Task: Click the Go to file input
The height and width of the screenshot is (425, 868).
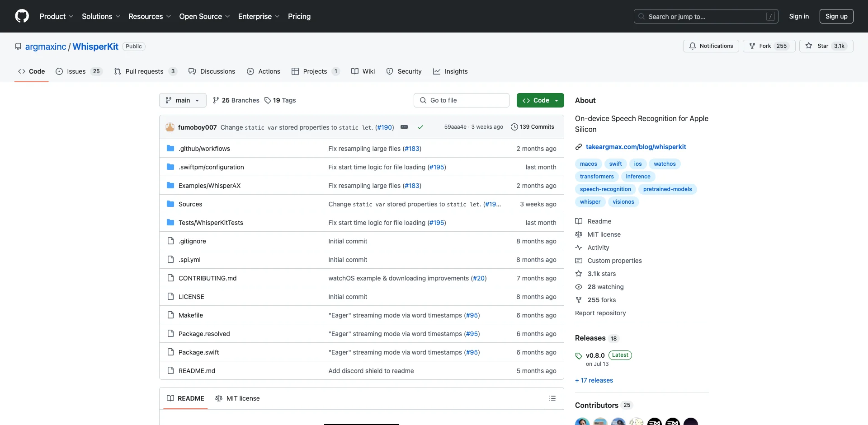Action: [462, 100]
